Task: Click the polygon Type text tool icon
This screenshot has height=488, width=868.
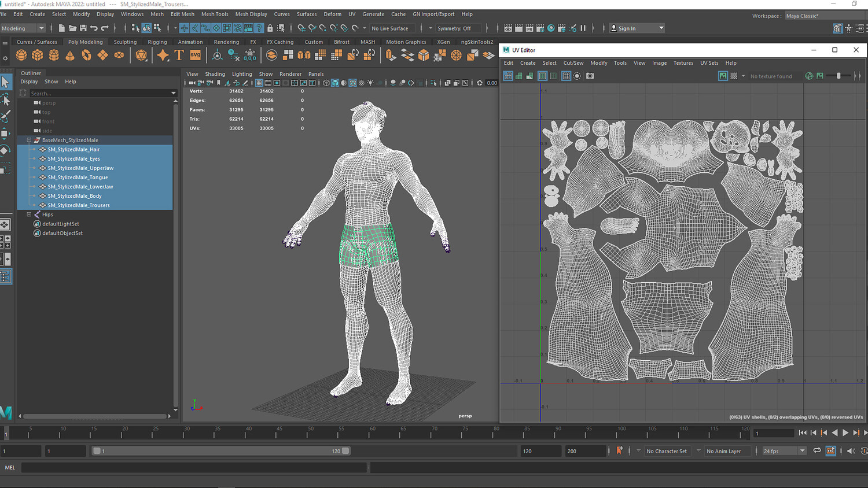Action: pyautogui.click(x=179, y=55)
